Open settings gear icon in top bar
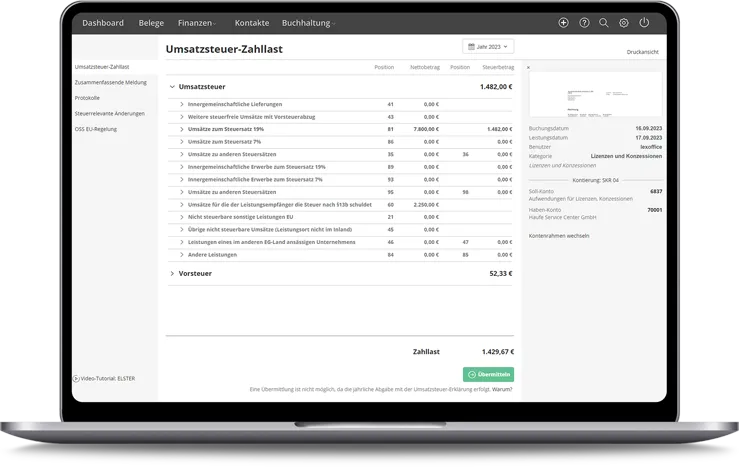Viewport: 739px width, 467px height. (624, 22)
